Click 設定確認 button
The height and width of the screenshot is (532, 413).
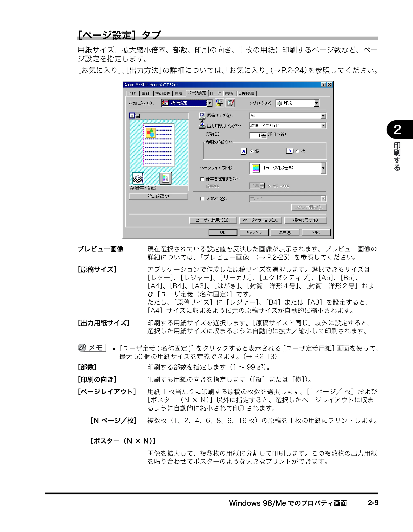pyautogui.click(x=158, y=196)
